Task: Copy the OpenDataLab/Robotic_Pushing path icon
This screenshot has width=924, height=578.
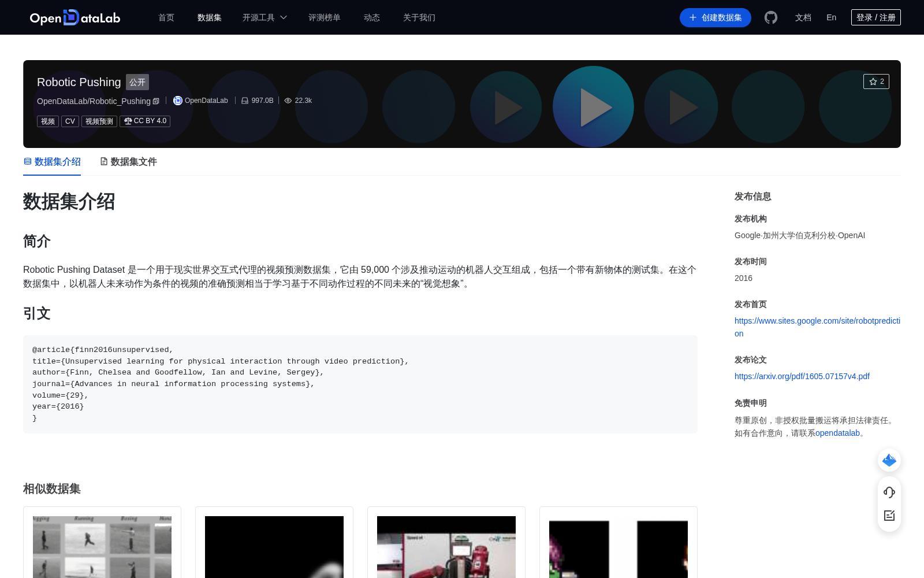Action: tap(156, 101)
